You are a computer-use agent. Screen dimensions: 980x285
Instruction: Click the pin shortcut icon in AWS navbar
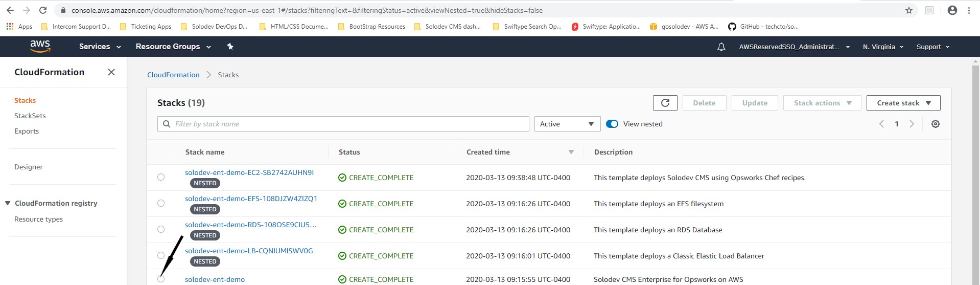[x=230, y=47]
